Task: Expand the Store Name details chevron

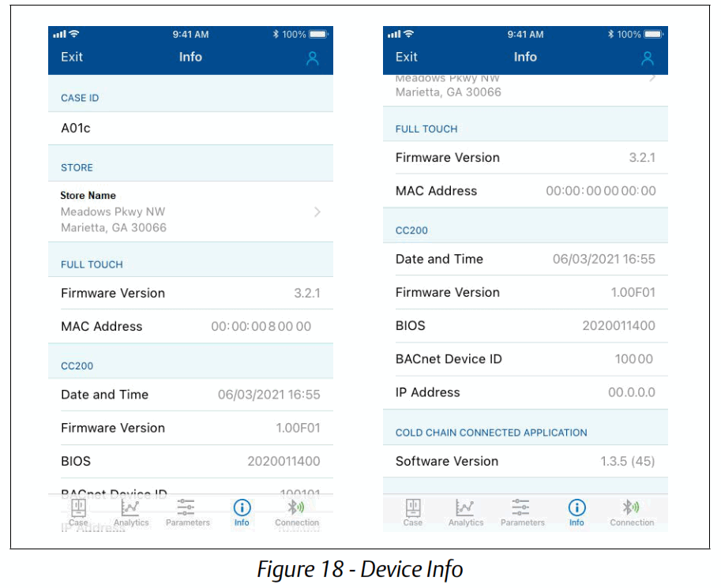Action: pos(317,212)
